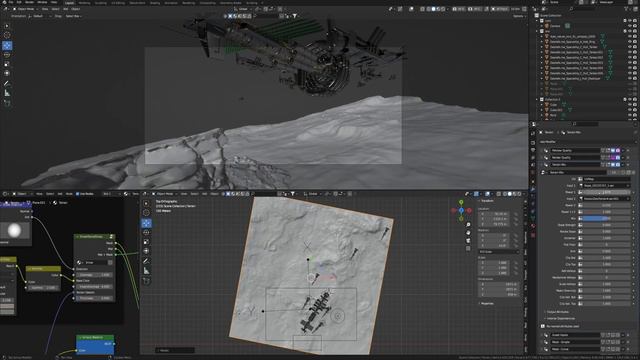Open the Scene properties tab icon
Viewport: 640px width, 360px height.
point(533,165)
